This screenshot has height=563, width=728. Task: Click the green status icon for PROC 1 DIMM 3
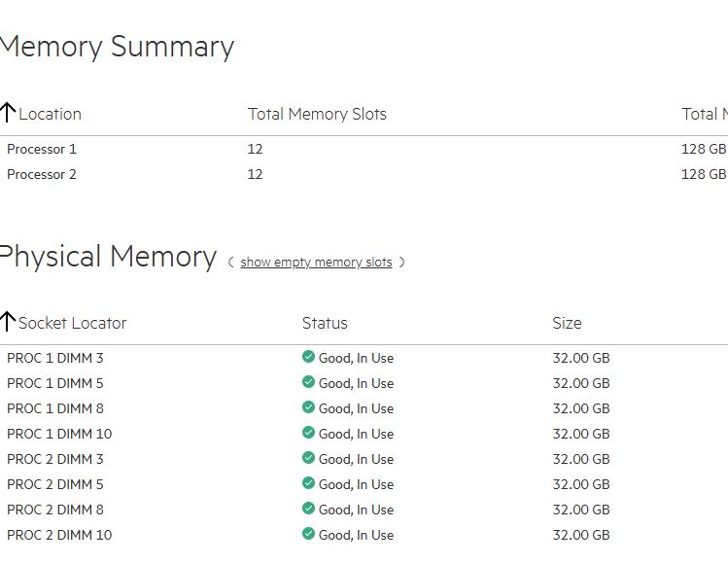(x=308, y=357)
